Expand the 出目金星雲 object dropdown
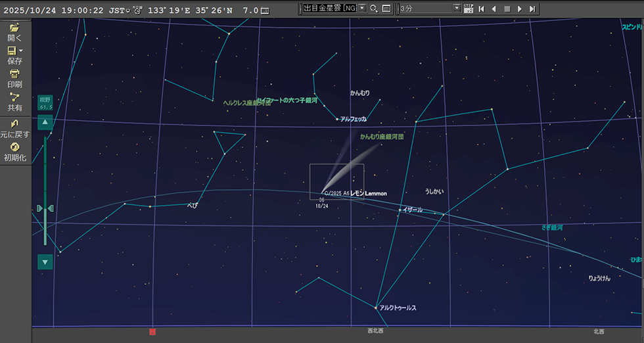Viewport: 644px width, 343px height. click(x=362, y=9)
